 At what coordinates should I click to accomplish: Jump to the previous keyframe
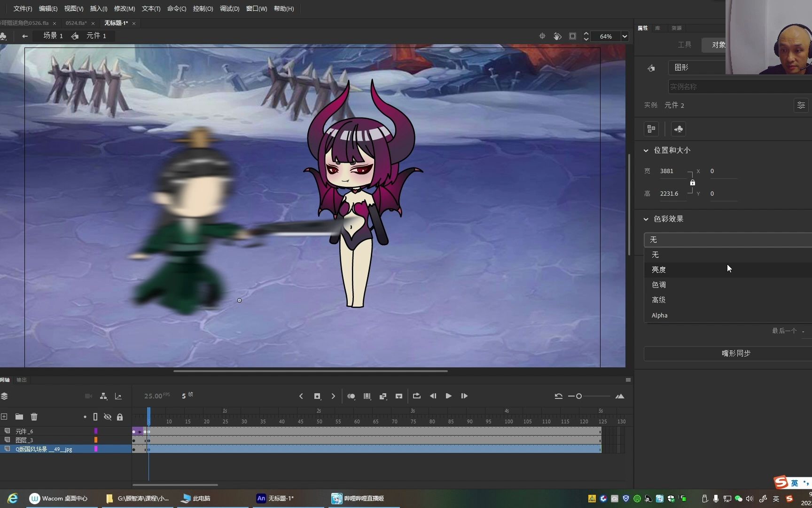[301, 396]
